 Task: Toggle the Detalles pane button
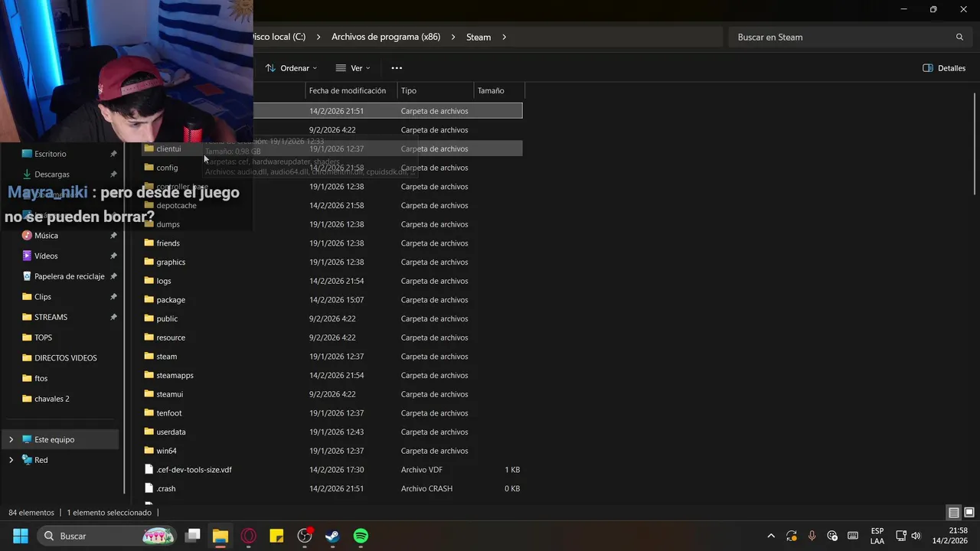944,68
